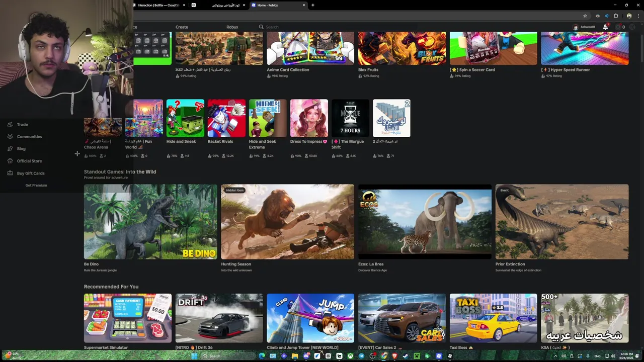
Task: Click the Get Premium button
Action: coord(36,186)
